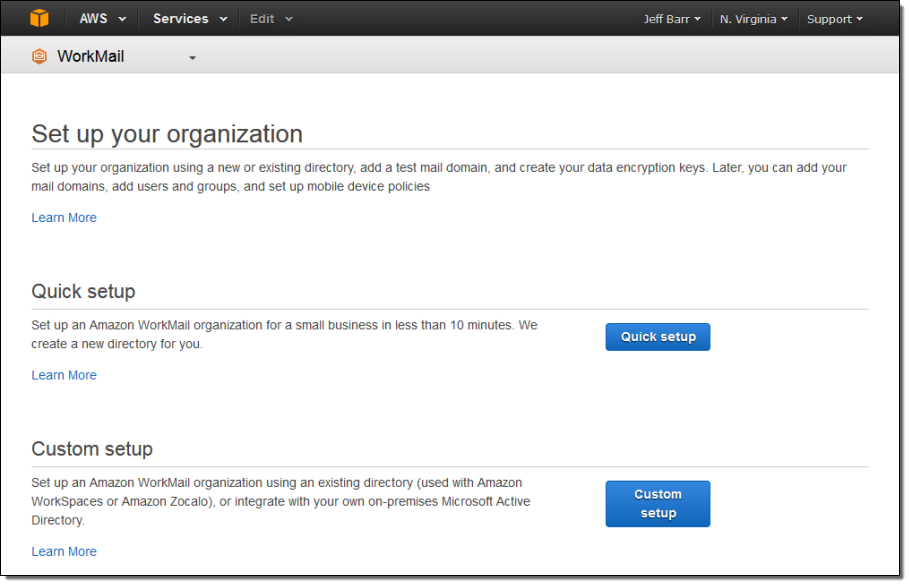Image resolution: width=910 pixels, height=586 pixels.
Task: Click the WorkMail service title
Action: point(91,57)
